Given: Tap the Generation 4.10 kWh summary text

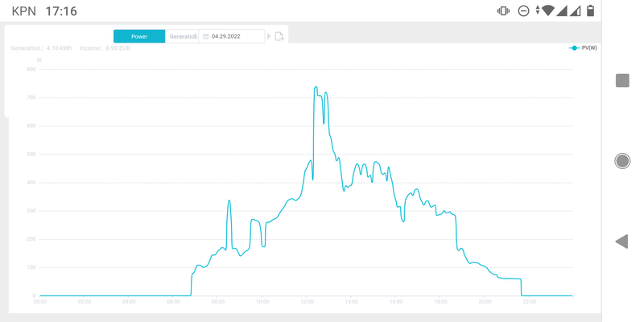Looking at the screenshot, I should (x=41, y=48).
